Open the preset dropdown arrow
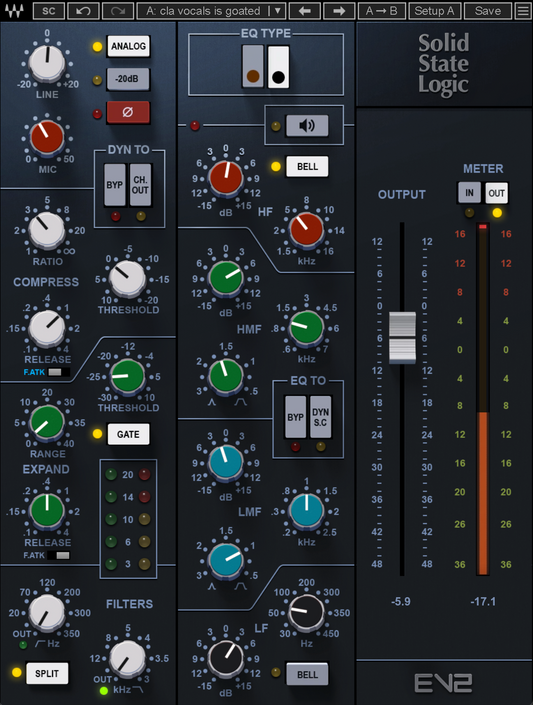This screenshot has width=533, height=705. (x=278, y=11)
